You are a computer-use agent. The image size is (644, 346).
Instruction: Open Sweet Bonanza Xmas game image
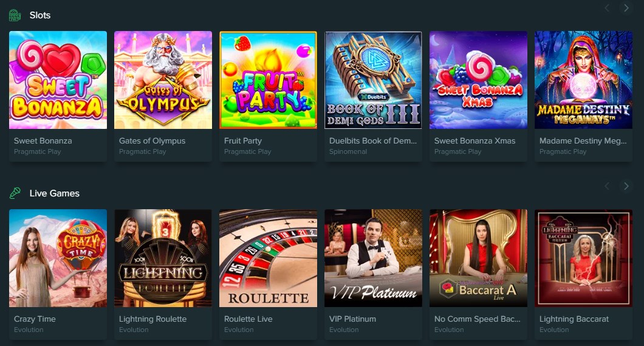click(x=479, y=80)
